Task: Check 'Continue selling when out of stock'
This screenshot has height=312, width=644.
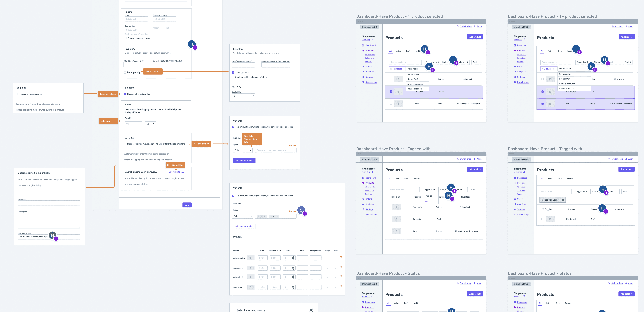Action: coord(233,77)
